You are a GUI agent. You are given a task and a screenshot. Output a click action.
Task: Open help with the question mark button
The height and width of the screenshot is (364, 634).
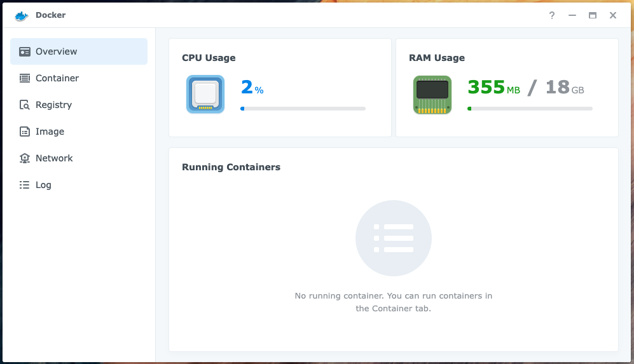pos(552,15)
